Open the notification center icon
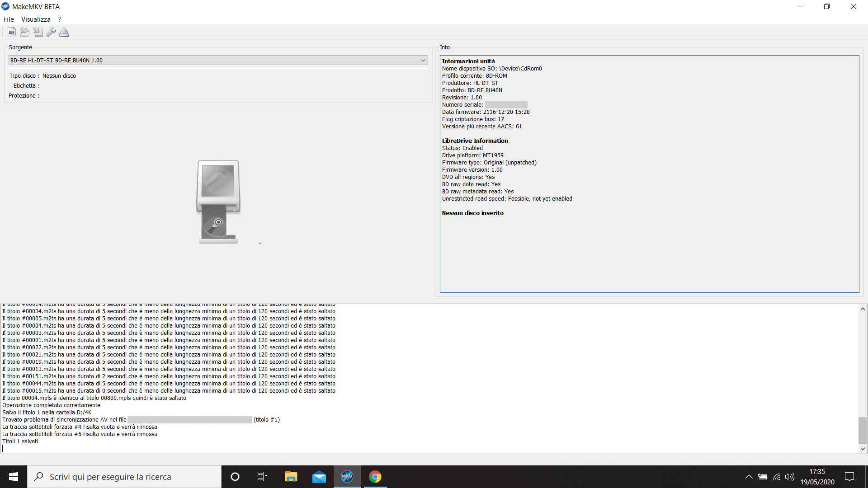 (x=850, y=477)
